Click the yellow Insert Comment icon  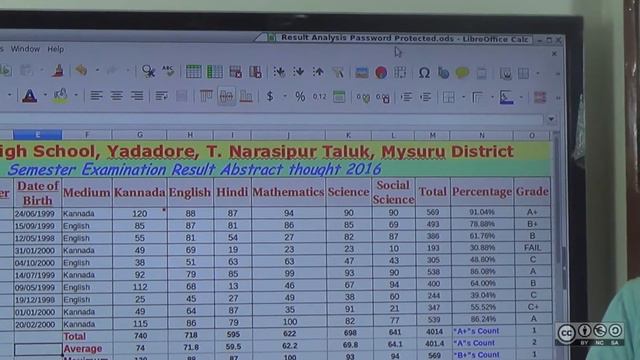pyautogui.click(x=462, y=73)
